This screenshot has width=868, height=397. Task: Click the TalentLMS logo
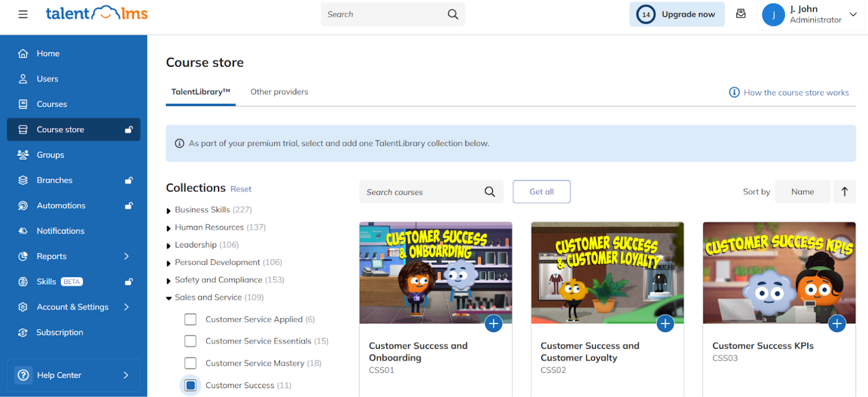[96, 13]
